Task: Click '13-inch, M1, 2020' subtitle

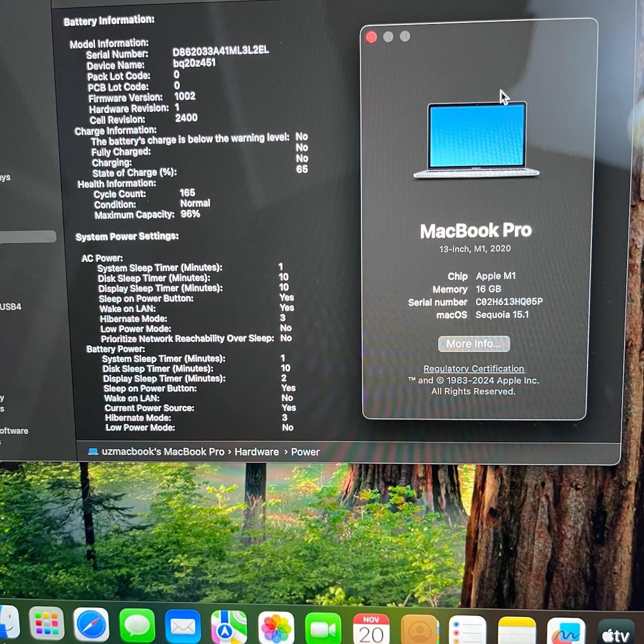Action: 475,249
